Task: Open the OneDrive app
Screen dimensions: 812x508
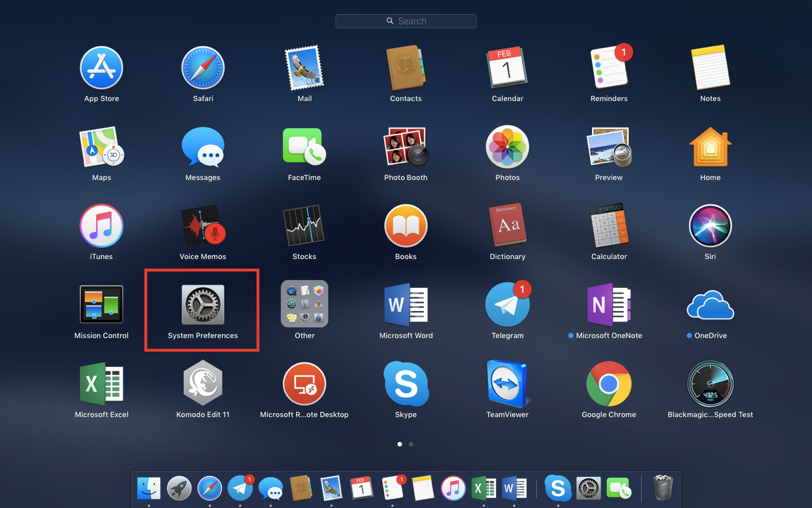Action: [711, 304]
